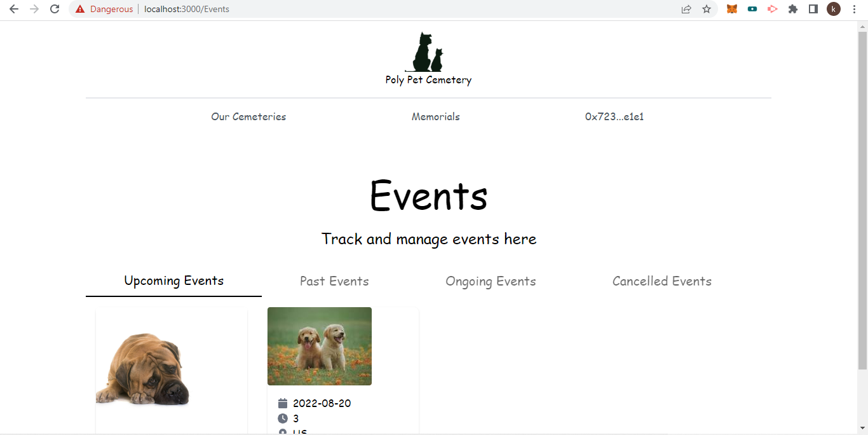Click wallet address 0x723...e1e1
Image resolution: width=868 pixels, height=435 pixels.
coord(614,117)
